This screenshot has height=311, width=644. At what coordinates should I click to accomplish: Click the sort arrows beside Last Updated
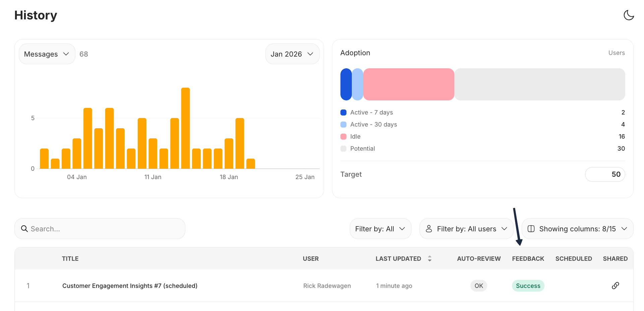[x=430, y=258]
